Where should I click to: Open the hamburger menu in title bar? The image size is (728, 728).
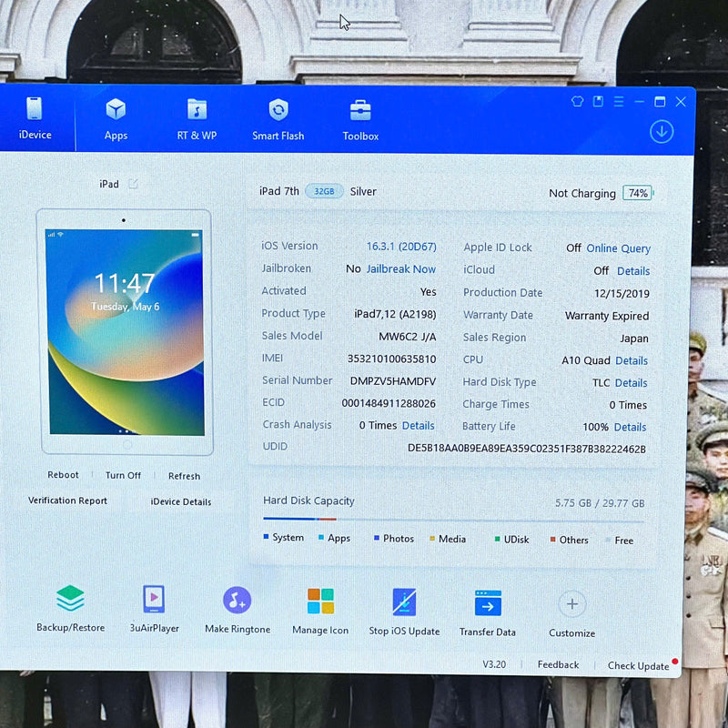[x=619, y=101]
